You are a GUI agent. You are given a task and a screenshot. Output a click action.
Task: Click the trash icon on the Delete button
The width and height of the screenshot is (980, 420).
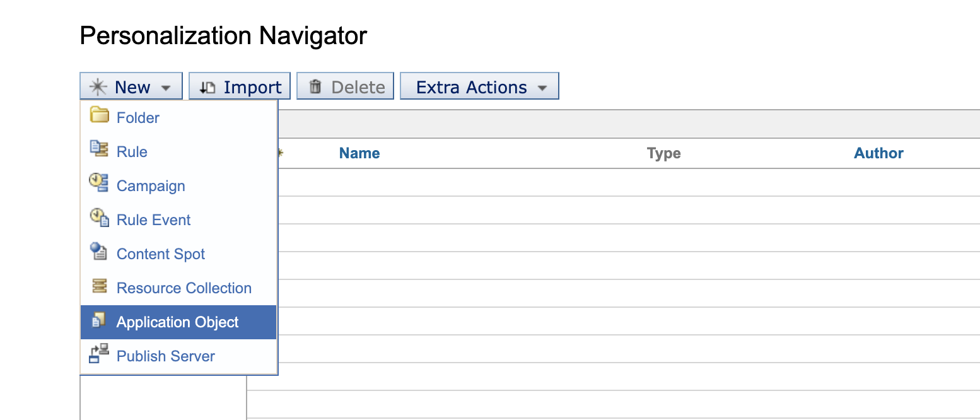[316, 86]
